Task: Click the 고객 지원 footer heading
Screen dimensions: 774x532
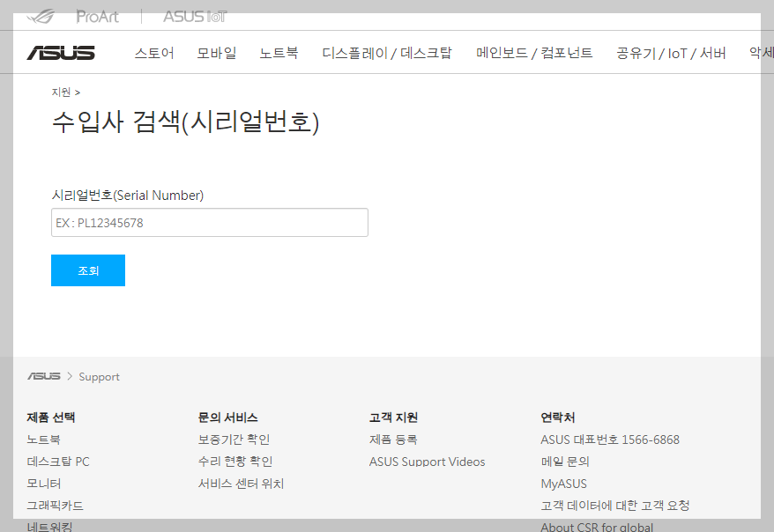Action: click(x=393, y=417)
